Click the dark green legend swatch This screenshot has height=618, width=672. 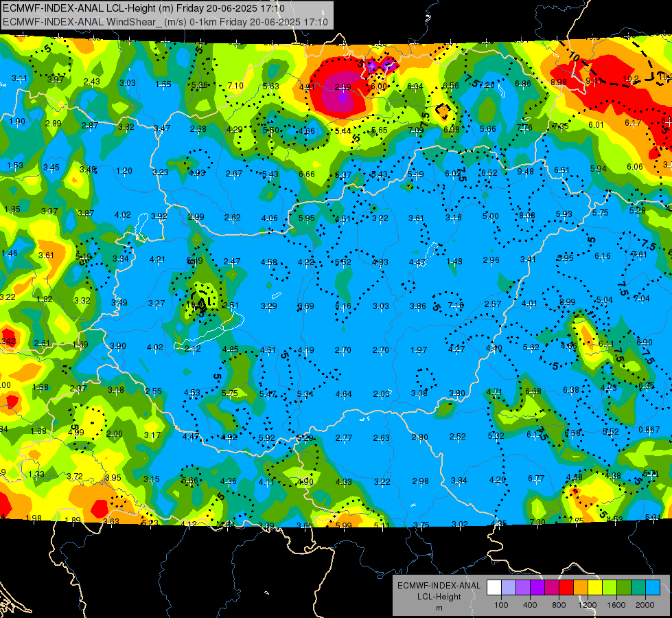click(x=623, y=588)
